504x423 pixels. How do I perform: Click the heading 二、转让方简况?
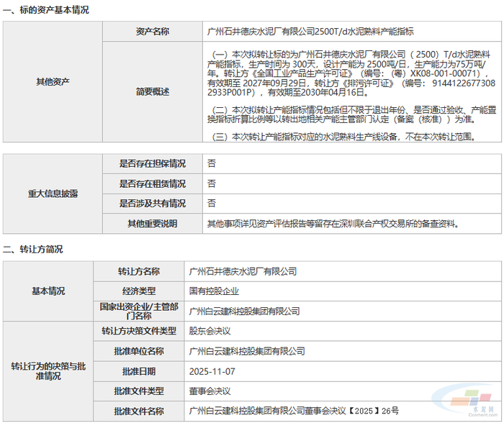[33, 249]
